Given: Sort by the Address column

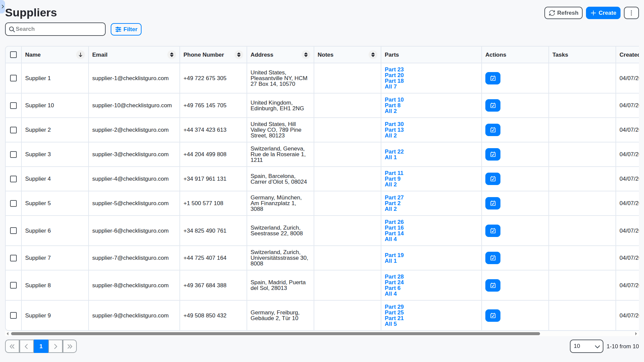Looking at the screenshot, I should [306, 55].
